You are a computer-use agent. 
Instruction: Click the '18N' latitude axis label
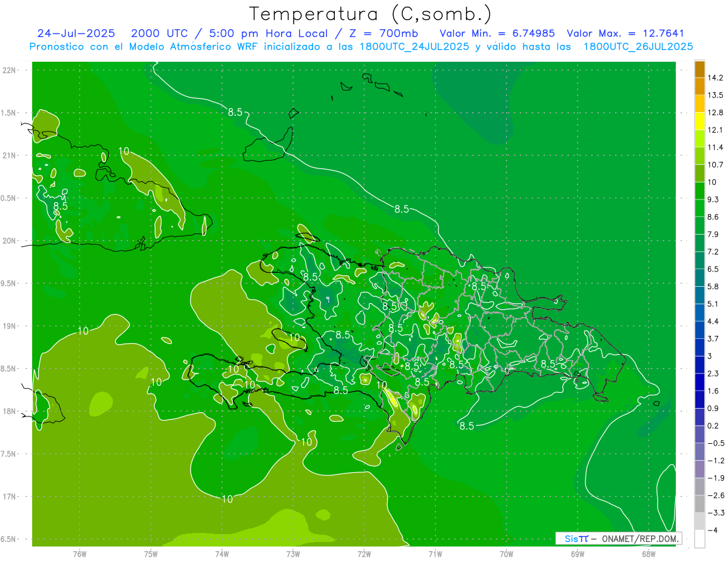[x=9, y=412]
